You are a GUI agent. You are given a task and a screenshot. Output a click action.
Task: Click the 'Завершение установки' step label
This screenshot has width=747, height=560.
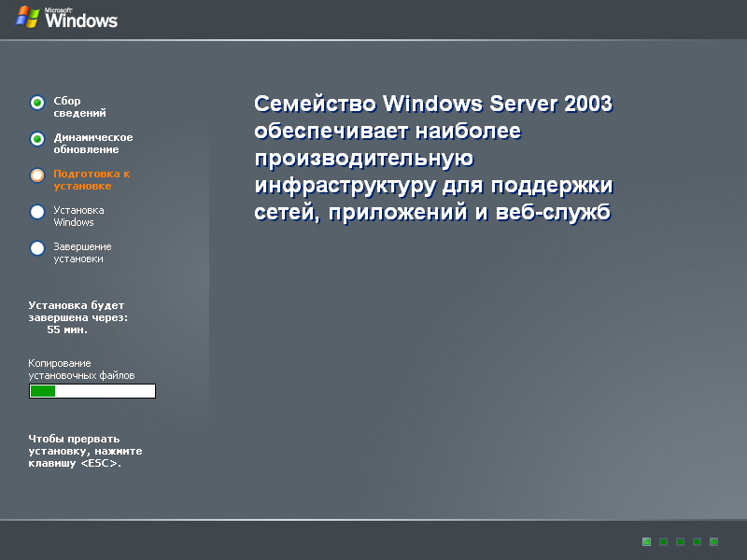82,253
